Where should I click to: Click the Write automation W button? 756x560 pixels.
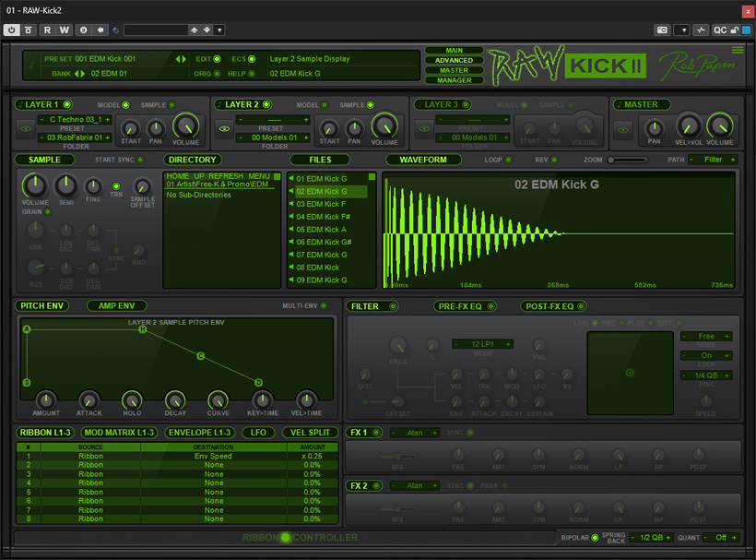tap(64, 30)
